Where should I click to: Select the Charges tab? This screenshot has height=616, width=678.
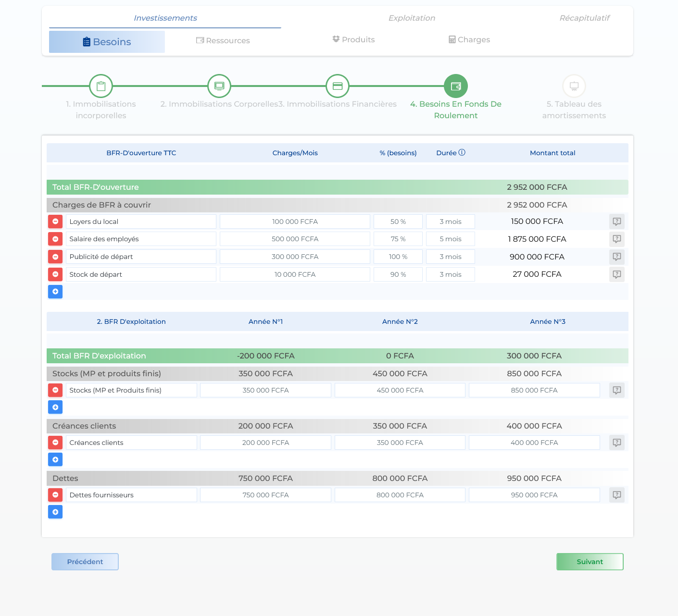(469, 40)
